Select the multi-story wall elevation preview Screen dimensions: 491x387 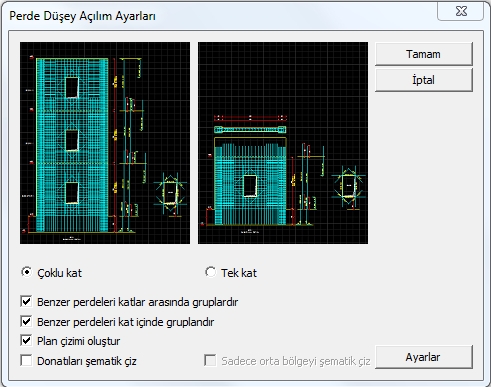click(x=105, y=143)
